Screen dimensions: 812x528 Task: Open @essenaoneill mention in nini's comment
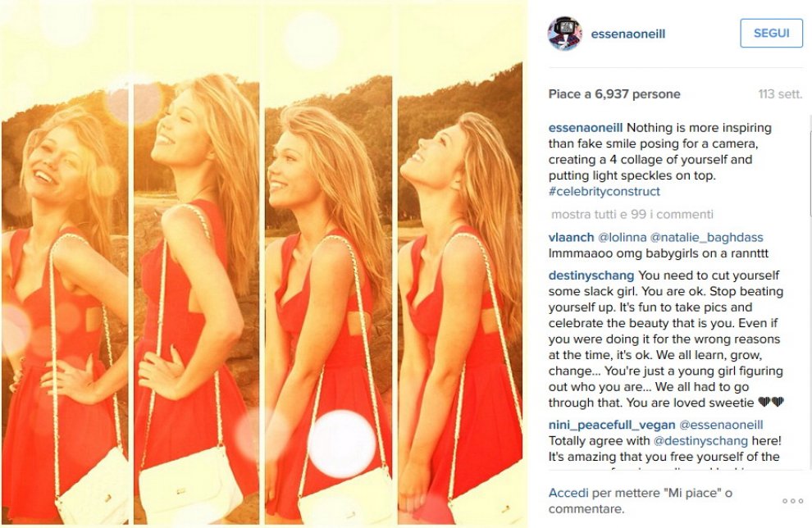721,425
